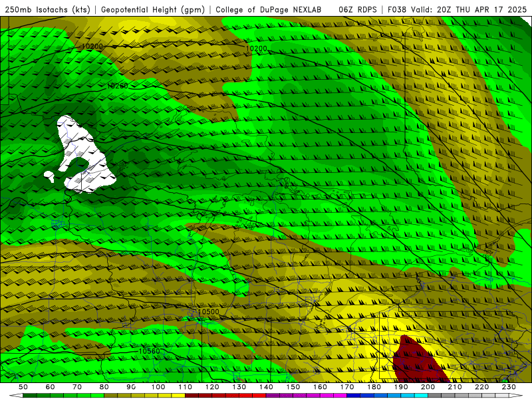Click the "Geopotential Height (gpm)" title text
The height and width of the screenshot is (399, 532).
click(153, 9)
